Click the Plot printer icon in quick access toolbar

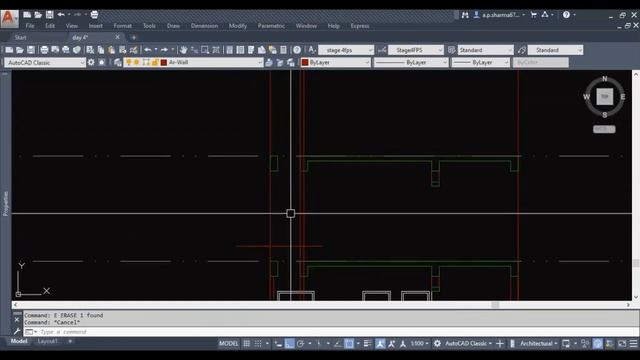(94, 15)
